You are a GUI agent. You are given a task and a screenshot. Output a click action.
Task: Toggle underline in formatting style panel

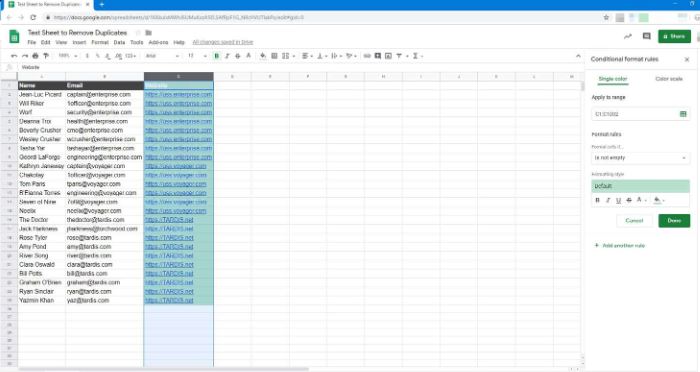[618, 200]
